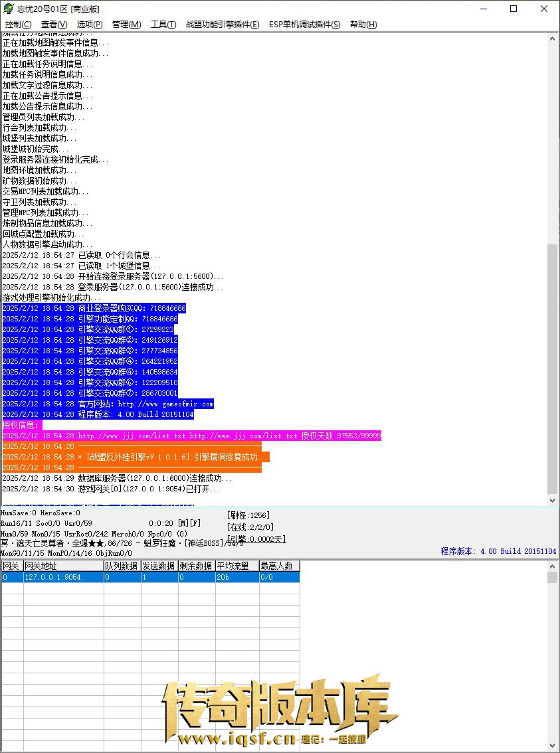Click the 最高人数 column header
Image resolution: width=560 pixels, height=753 pixels.
point(279,566)
